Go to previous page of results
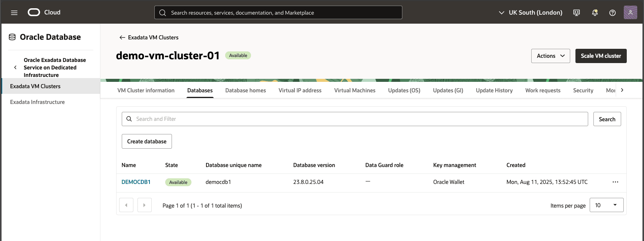 click(x=126, y=205)
